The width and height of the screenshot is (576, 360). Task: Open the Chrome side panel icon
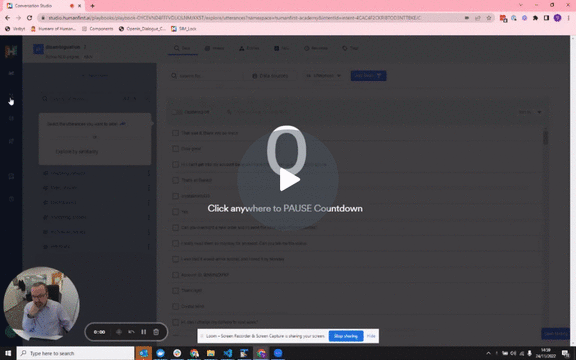click(546, 18)
